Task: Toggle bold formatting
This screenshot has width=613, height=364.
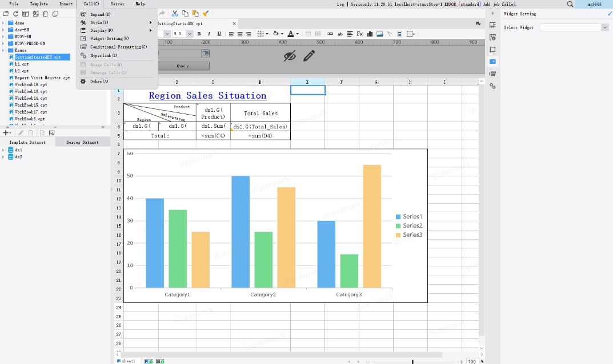Action: pos(199,34)
